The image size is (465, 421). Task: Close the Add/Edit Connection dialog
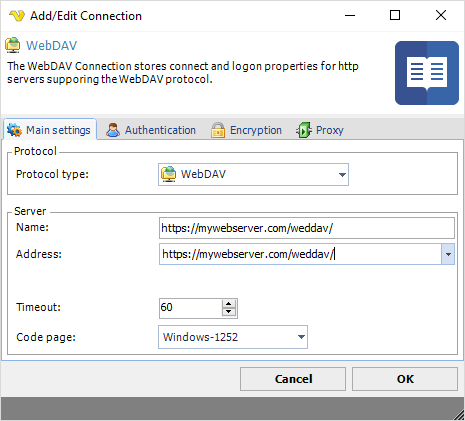point(441,15)
